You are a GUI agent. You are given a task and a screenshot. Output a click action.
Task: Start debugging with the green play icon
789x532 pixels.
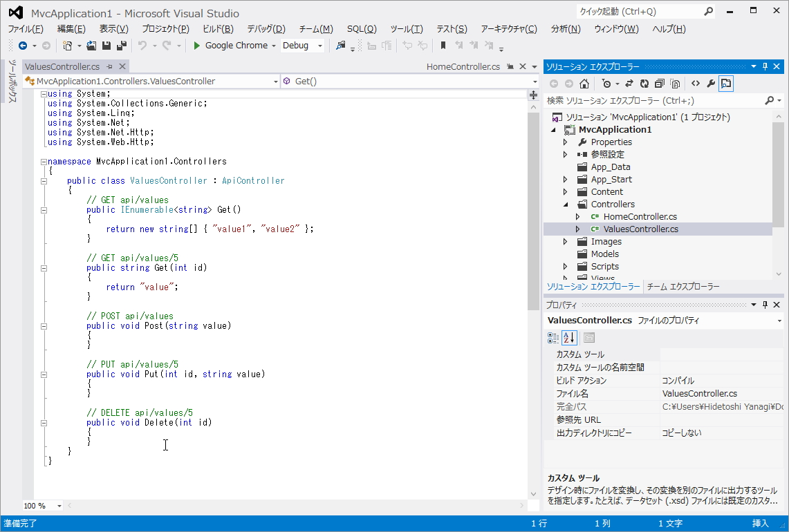(197, 46)
